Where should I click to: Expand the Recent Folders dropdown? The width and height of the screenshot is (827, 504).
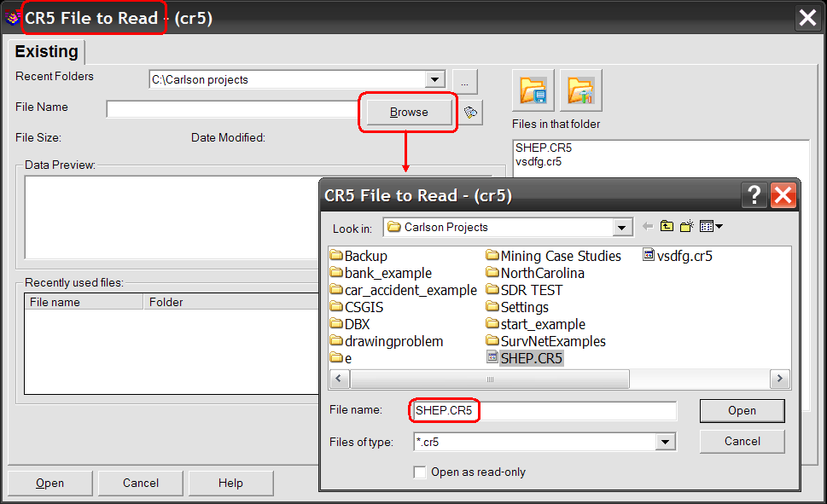pos(434,79)
